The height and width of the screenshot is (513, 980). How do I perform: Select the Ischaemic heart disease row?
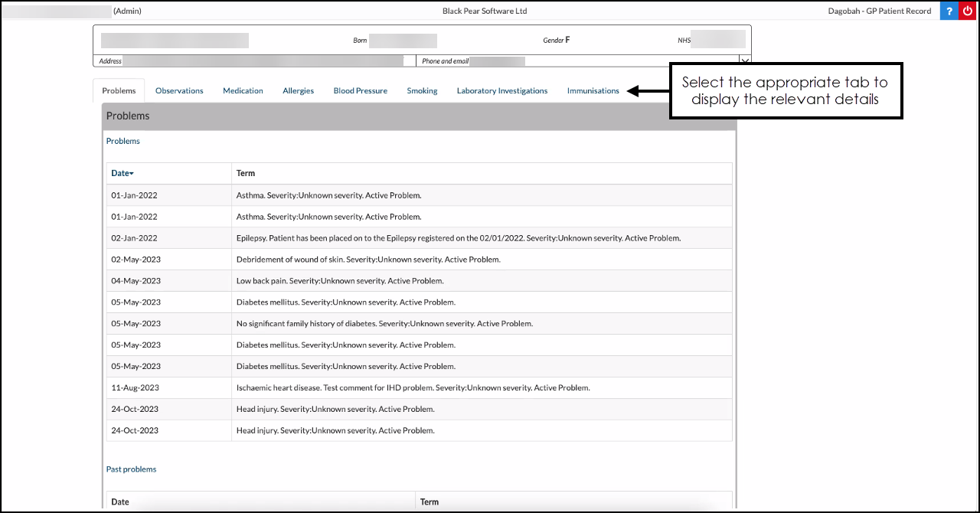coord(413,388)
